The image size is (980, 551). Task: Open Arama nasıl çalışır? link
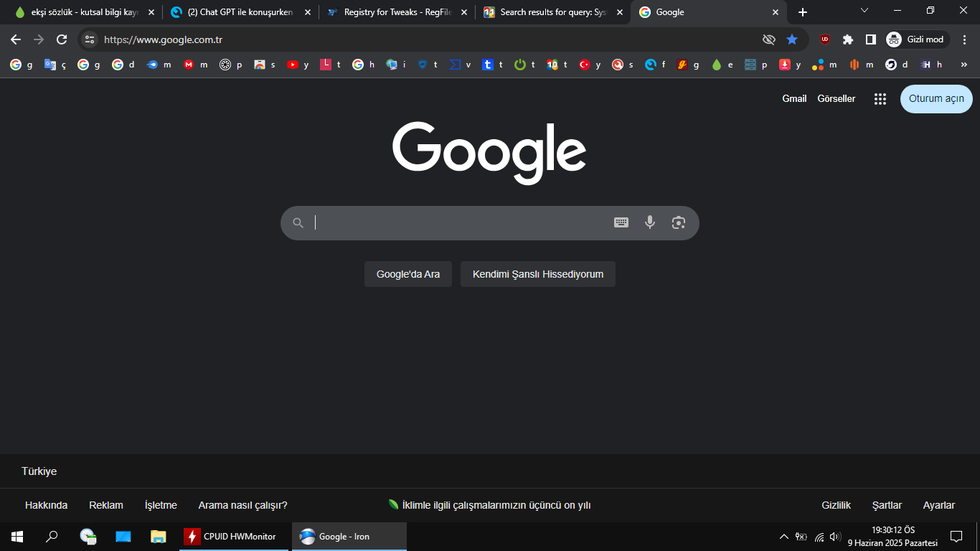coord(243,505)
